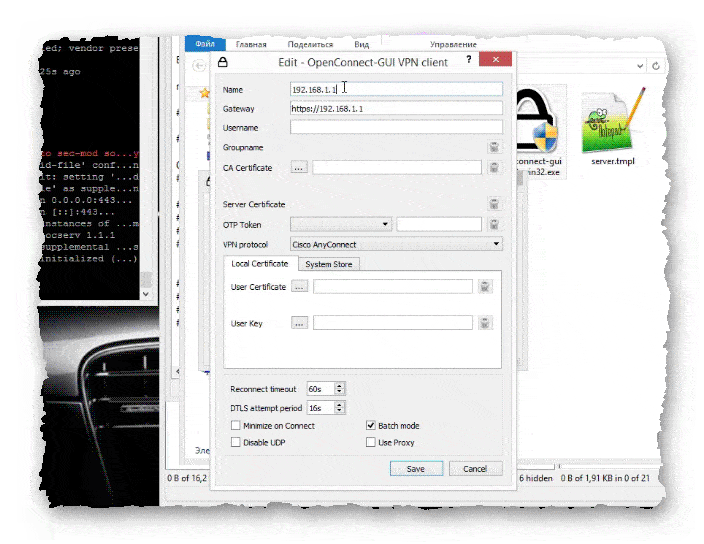Decrease the Reconnect timeout value

tap(339, 391)
